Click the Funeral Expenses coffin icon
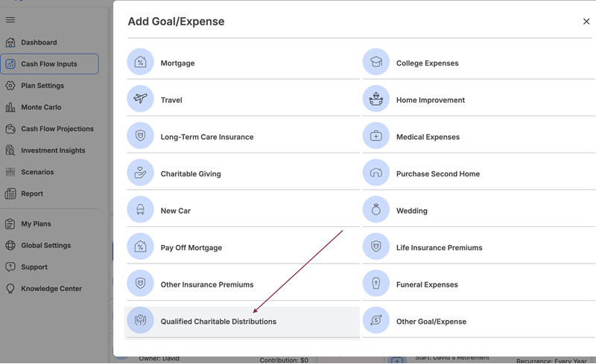Viewport: 596px width, 364px height. [376, 283]
